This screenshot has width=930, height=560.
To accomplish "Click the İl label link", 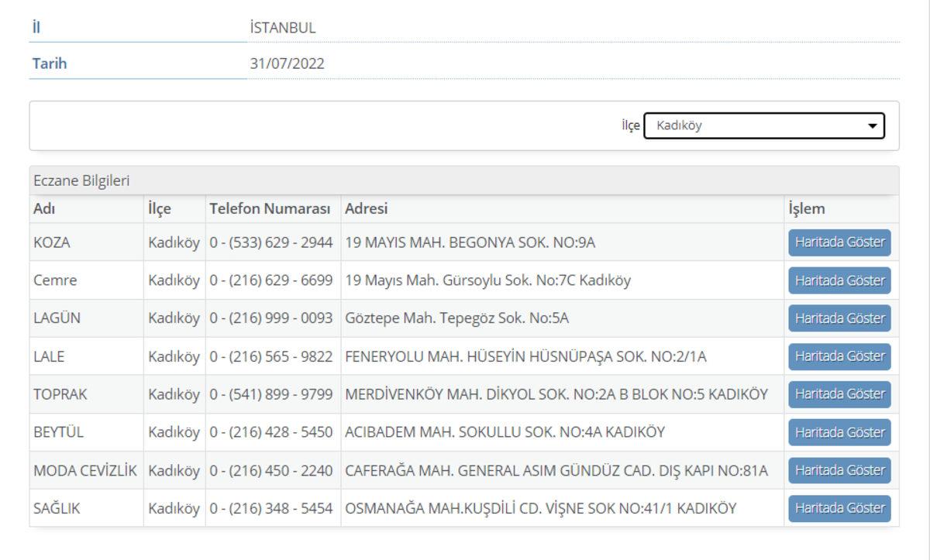I will pyautogui.click(x=33, y=24).
